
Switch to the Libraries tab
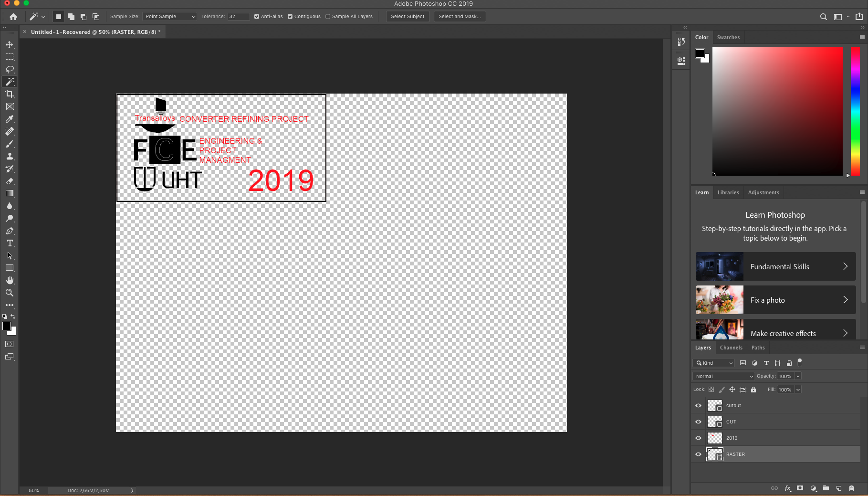click(x=728, y=192)
